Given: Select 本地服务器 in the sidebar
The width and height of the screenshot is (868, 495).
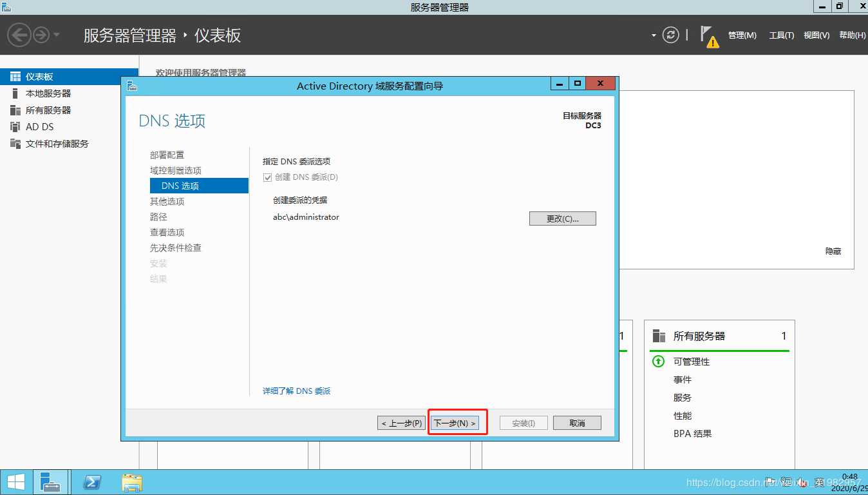Looking at the screenshot, I should point(69,93).
